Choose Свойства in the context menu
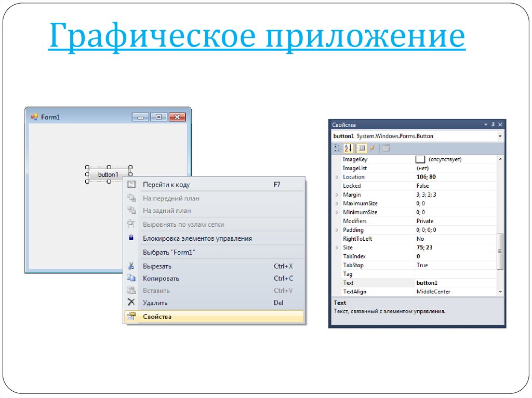This screenshot has width=532, height=398. pyautogui.click(x=157, y=317)
